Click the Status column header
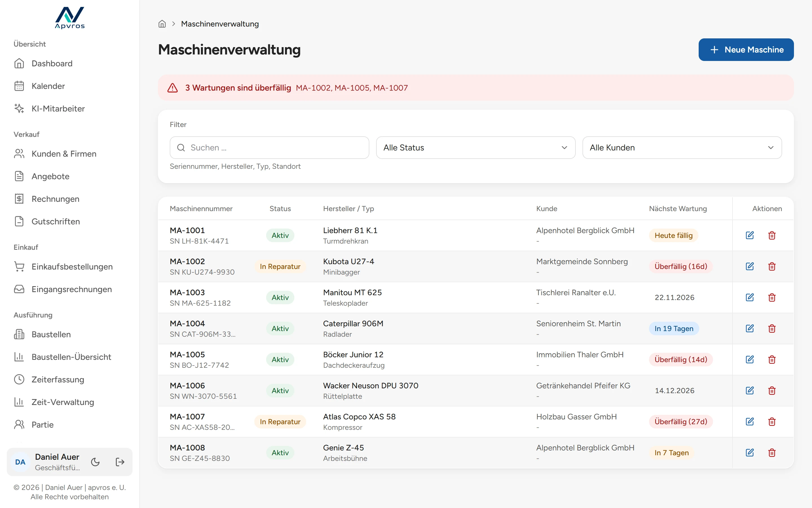Screen dimensions: 812x508 pos(280,209)
